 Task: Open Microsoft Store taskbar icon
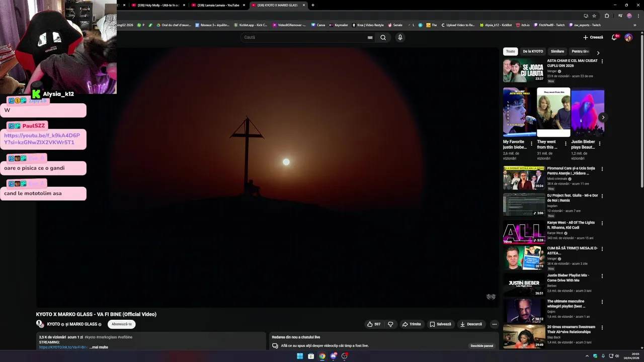tap(311, 356)
